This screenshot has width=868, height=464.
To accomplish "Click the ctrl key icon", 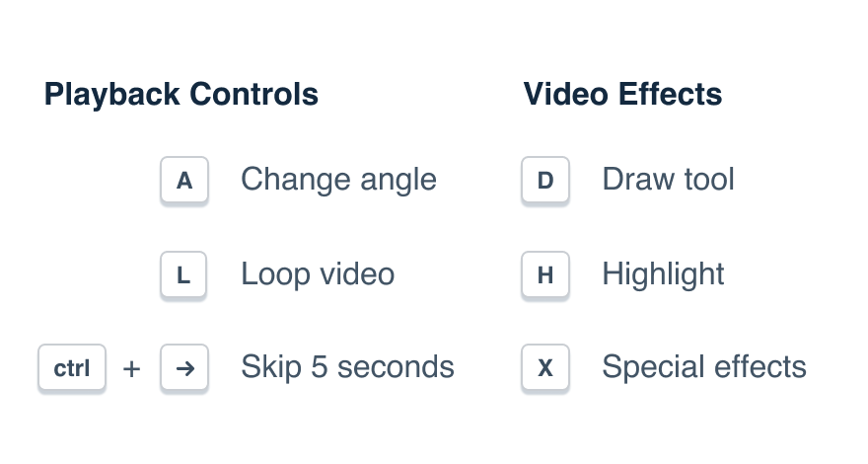I will 72,368.
